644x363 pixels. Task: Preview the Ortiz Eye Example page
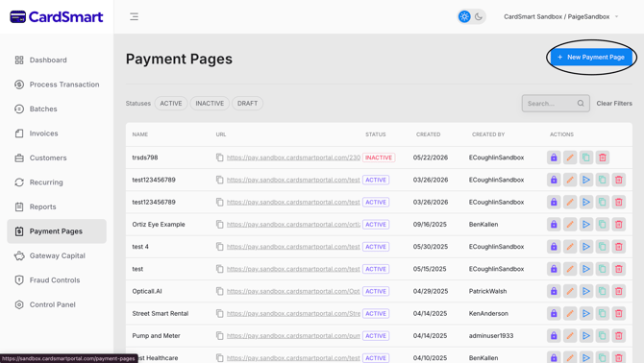[x=586, y=225]
